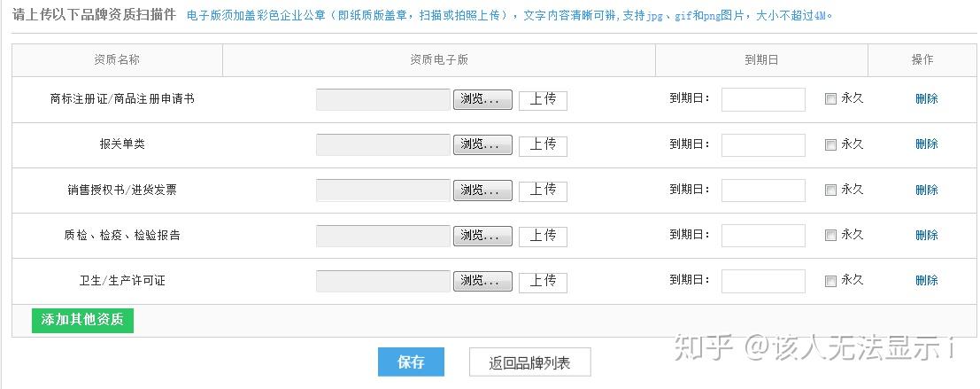This screenshot has width=980, height=389.
Task: Click 上传 in the 报关单类 row
Action: tap(543, 144)
